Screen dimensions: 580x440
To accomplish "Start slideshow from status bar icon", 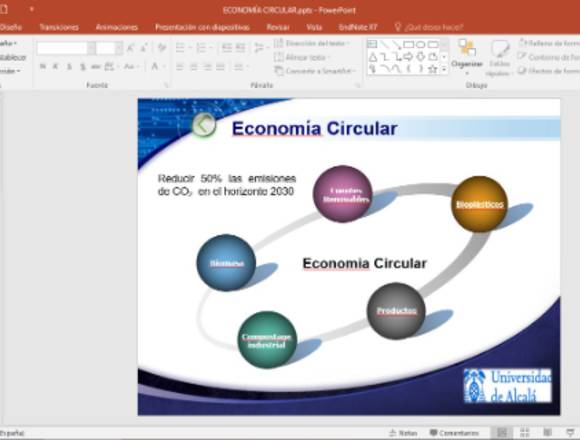I will pyautogui.click(x=571, y=433).
